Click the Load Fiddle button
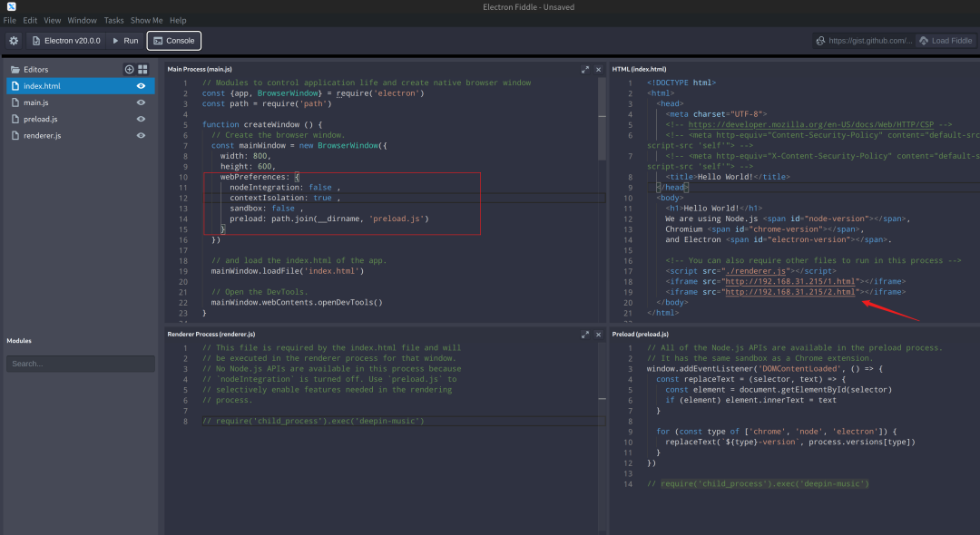Screen dimensions: 980x535 pos(945,41)
